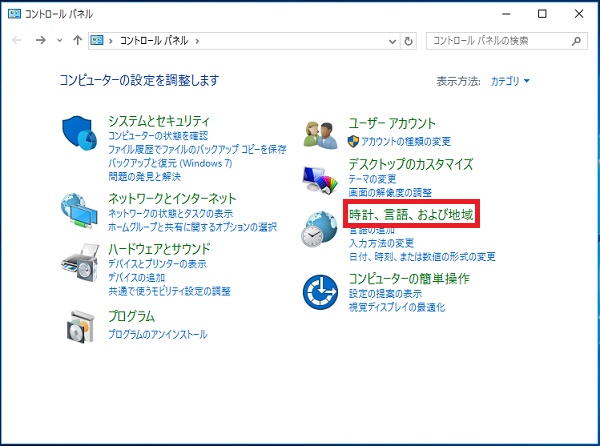Viewport: 600px width, 446px height.
Task: Expand the recent locations chevron beside the forward arrow
Action: [x=60, y=40]
